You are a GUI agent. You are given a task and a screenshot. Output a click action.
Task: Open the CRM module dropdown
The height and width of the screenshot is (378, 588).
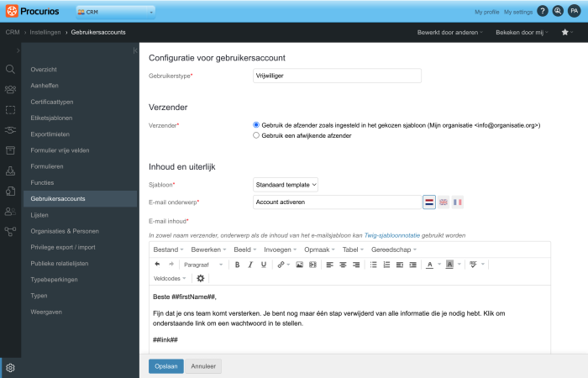coord(116,12)
